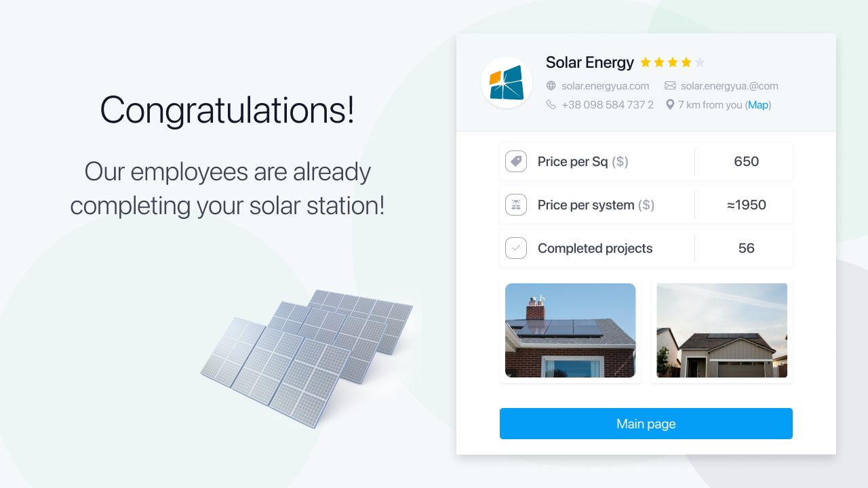
Task: Click the price tag icon for Price per Sq
Action: [x=516, y=161]
